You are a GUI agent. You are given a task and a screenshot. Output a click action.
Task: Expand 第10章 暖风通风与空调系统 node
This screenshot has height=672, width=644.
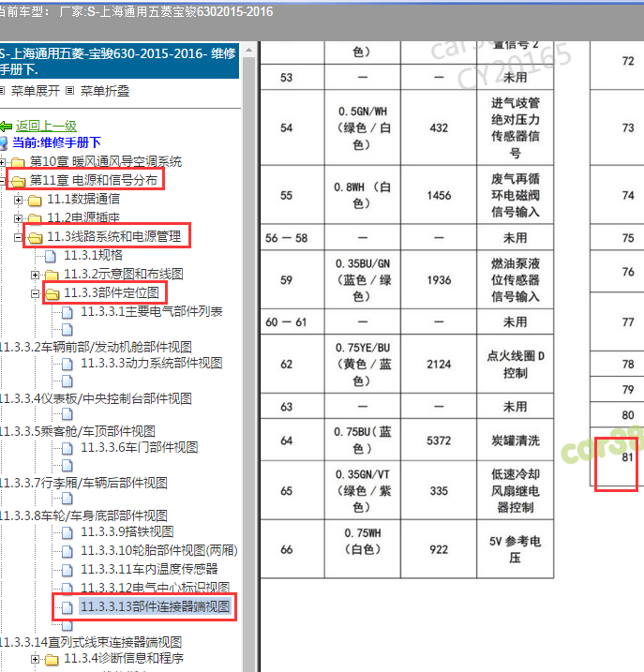pyautogui.click(x=2, y=162)
